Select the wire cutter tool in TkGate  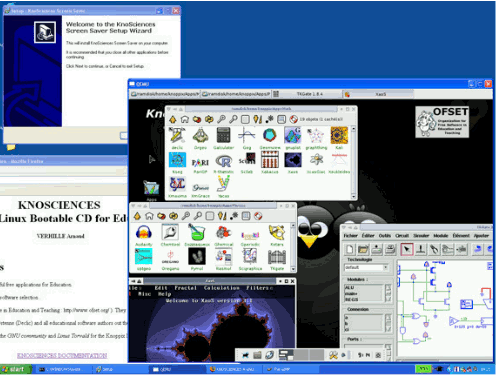coord(434,249)
